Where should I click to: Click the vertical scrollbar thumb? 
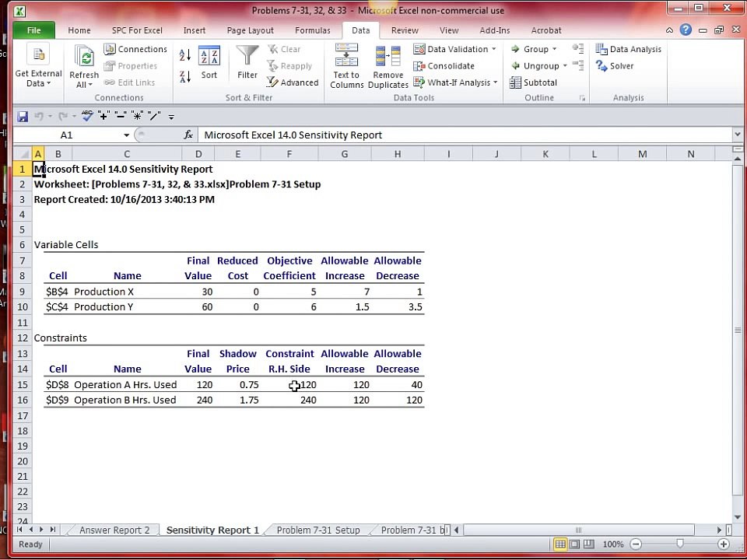point(738,330)
